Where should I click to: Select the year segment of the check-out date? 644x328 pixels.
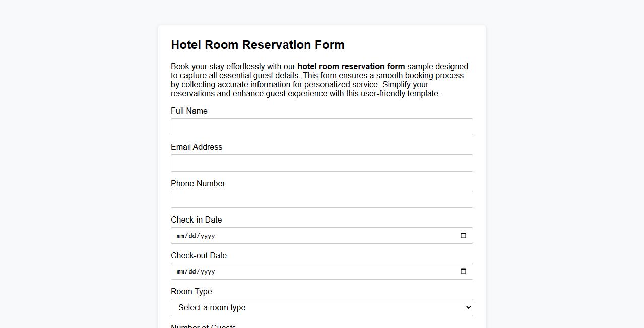point(208,271)
